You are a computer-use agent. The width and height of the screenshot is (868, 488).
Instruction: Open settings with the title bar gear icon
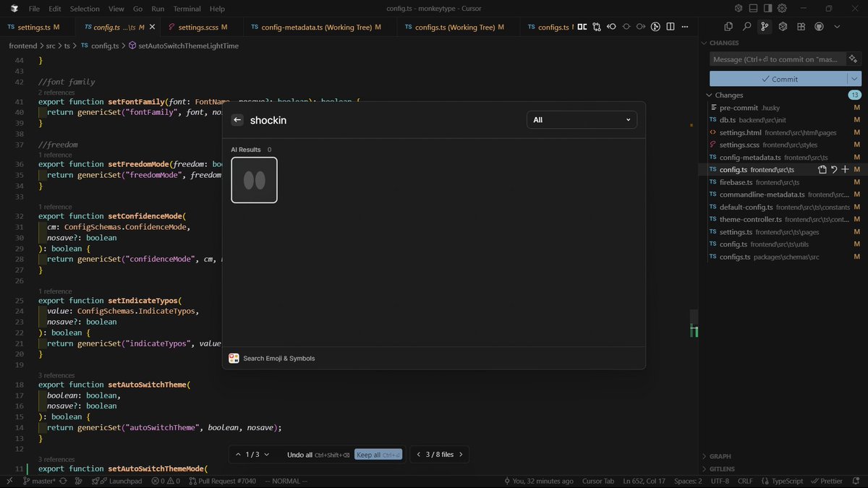(x=782, y=9)
